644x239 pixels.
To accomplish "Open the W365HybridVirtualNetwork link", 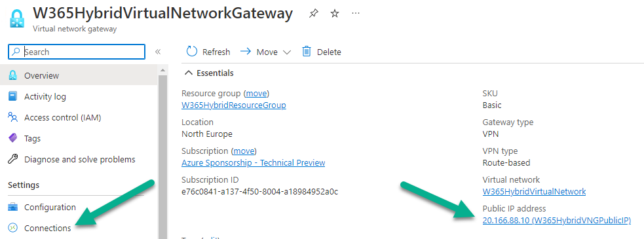I will [534, 191].
